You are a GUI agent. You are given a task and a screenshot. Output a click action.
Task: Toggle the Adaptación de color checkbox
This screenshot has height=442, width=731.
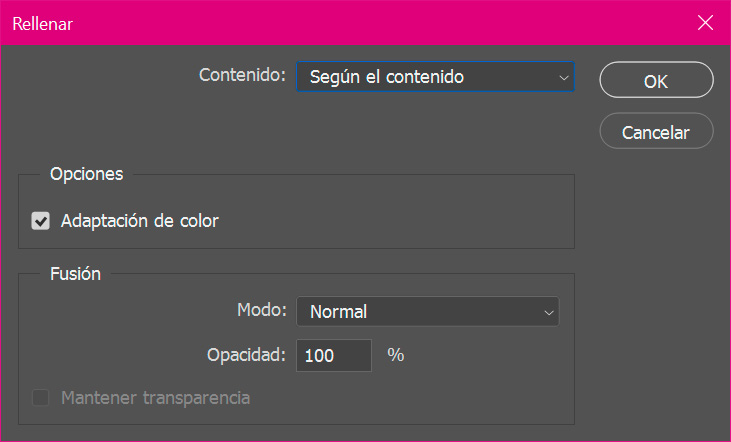coord(41,221)
